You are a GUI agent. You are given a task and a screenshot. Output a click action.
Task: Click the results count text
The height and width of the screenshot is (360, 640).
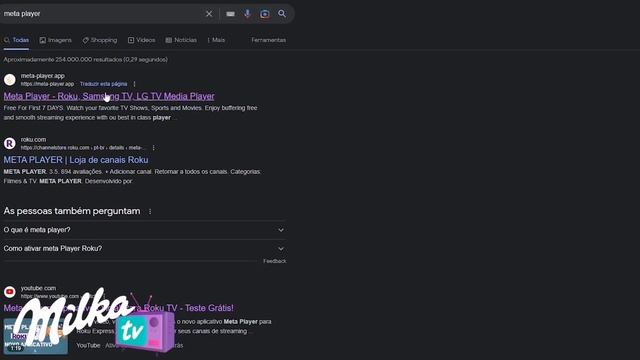86,60
